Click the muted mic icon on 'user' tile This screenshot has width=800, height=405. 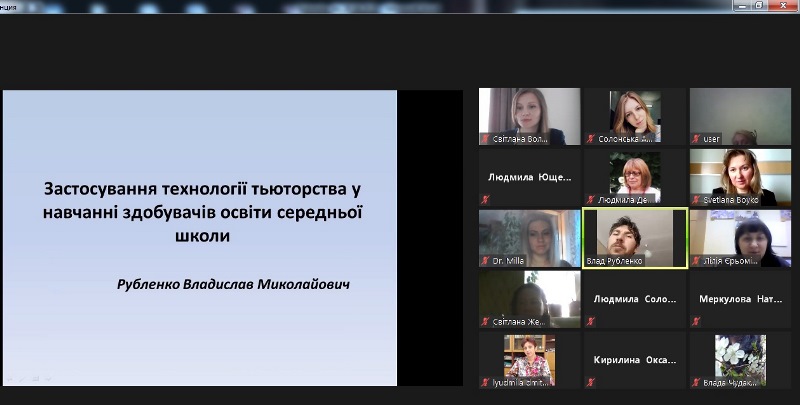tap(695, 139)
